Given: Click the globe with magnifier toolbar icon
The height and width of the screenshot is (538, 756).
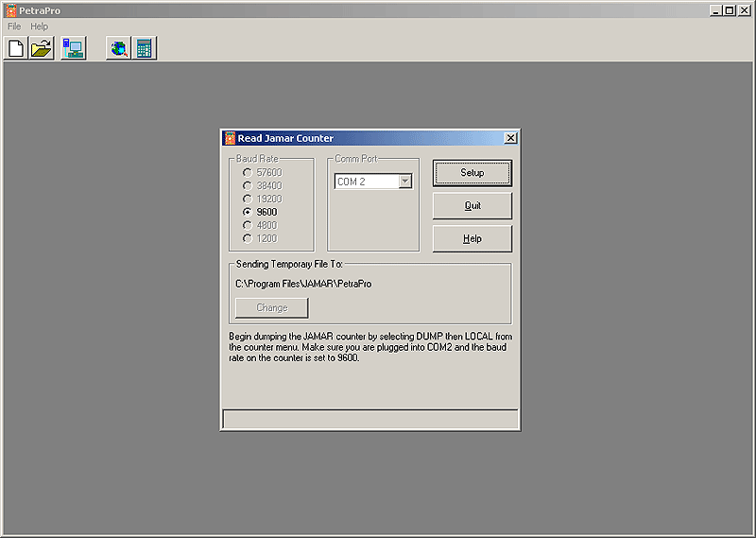Looking at the screenshot, I should pyautogui.click(x=119, y=48).
